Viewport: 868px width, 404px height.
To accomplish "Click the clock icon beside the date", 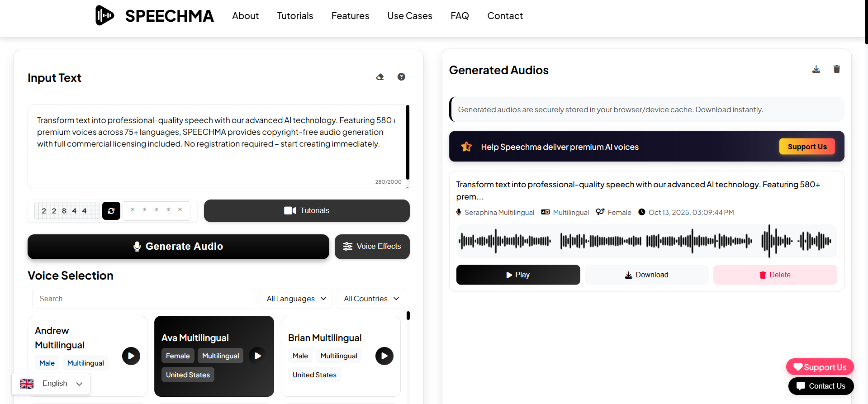I will coord(641,212).
